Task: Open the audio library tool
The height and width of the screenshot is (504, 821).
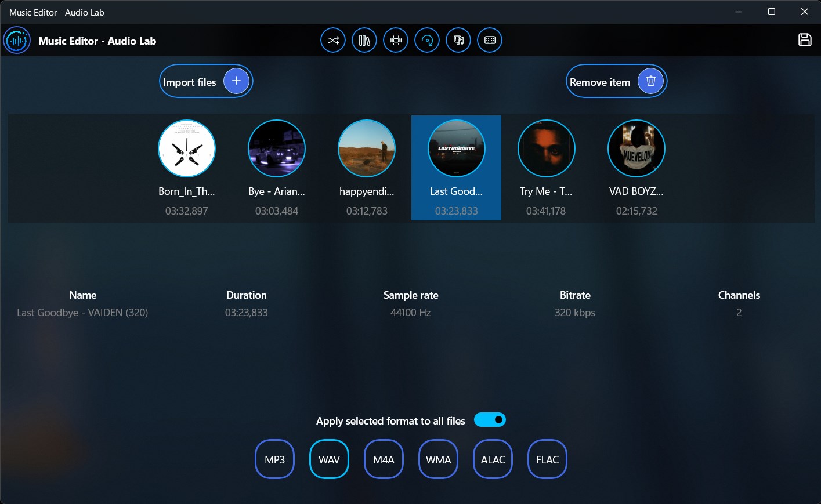Action: pos(364,40)
